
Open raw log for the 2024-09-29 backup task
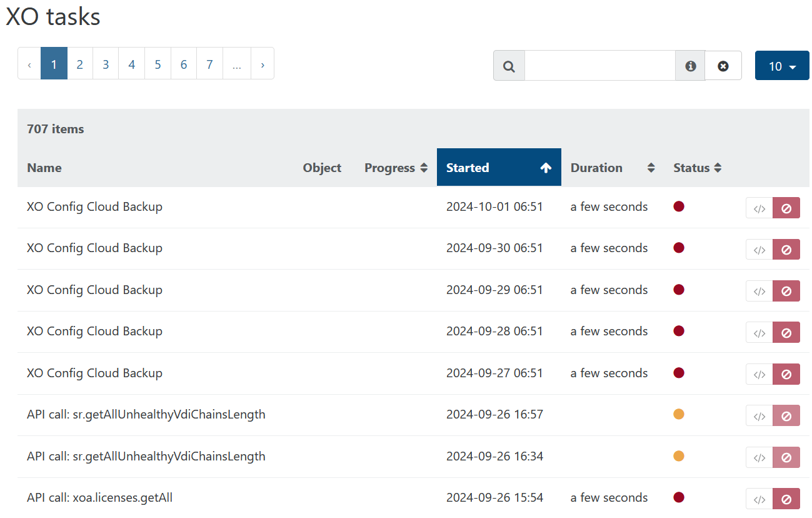tap(759, 291)
